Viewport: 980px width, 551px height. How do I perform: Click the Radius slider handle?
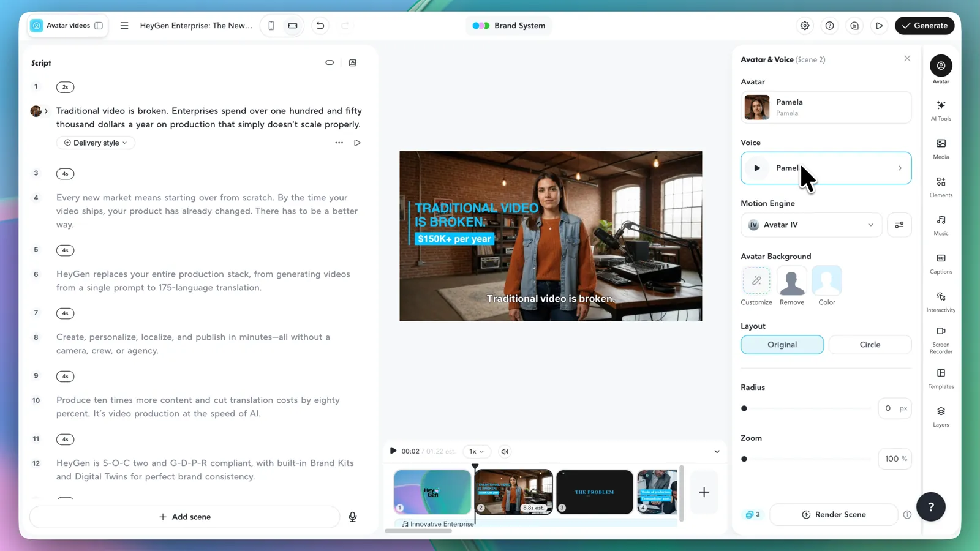click(x=744, y=408)
